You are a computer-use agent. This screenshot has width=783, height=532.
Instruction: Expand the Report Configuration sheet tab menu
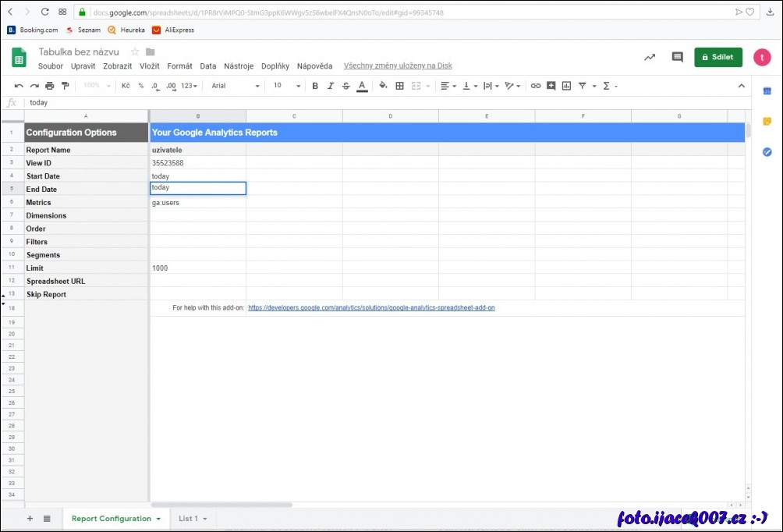pos(158,519)
